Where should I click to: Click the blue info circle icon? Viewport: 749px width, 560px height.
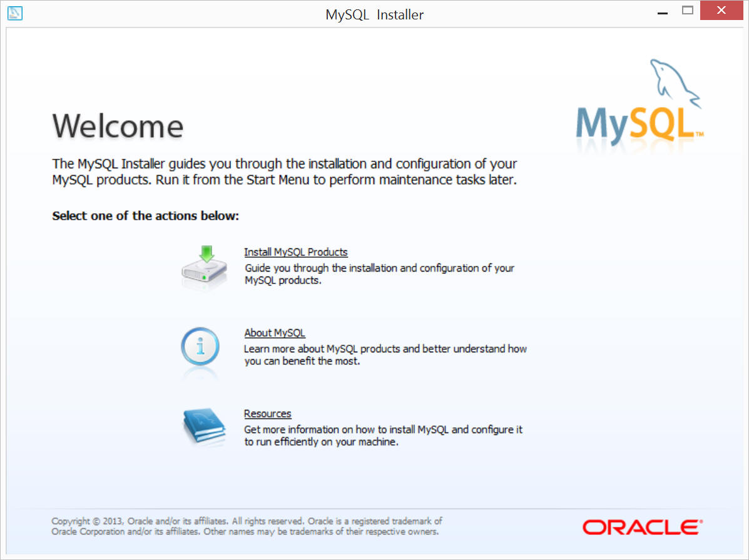200,347
